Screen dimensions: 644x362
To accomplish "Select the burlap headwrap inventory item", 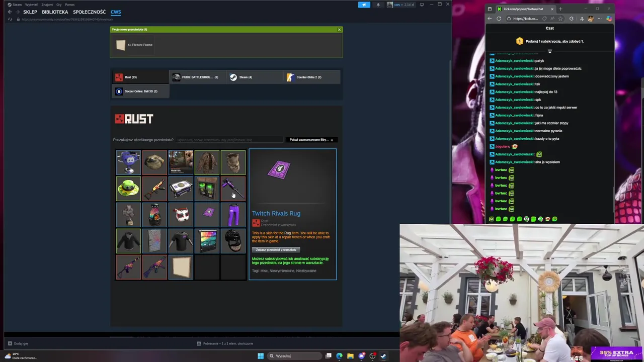I will click(233, 162).
